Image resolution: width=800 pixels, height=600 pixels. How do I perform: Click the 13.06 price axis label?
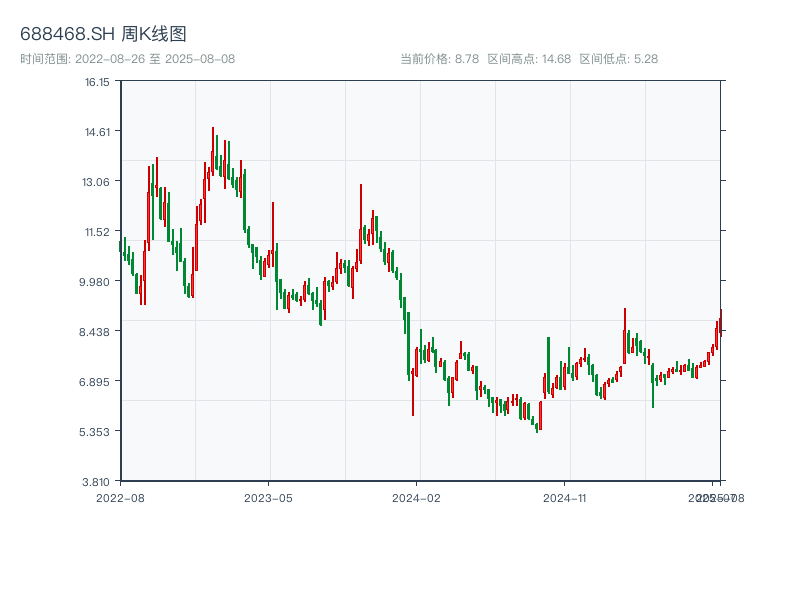pyautogui.click(x=97, y=182)
